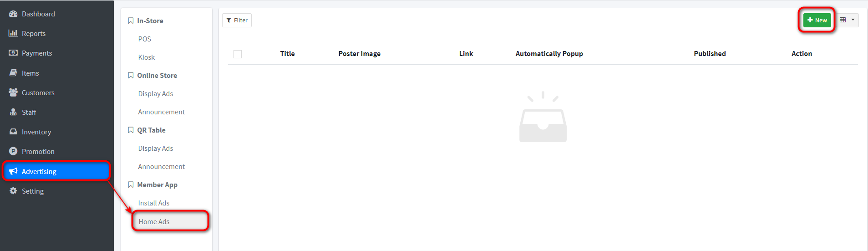This screenshot has width=868, height=251.
Task: Click the Member App bookmark icon
Action: point(131,185)
